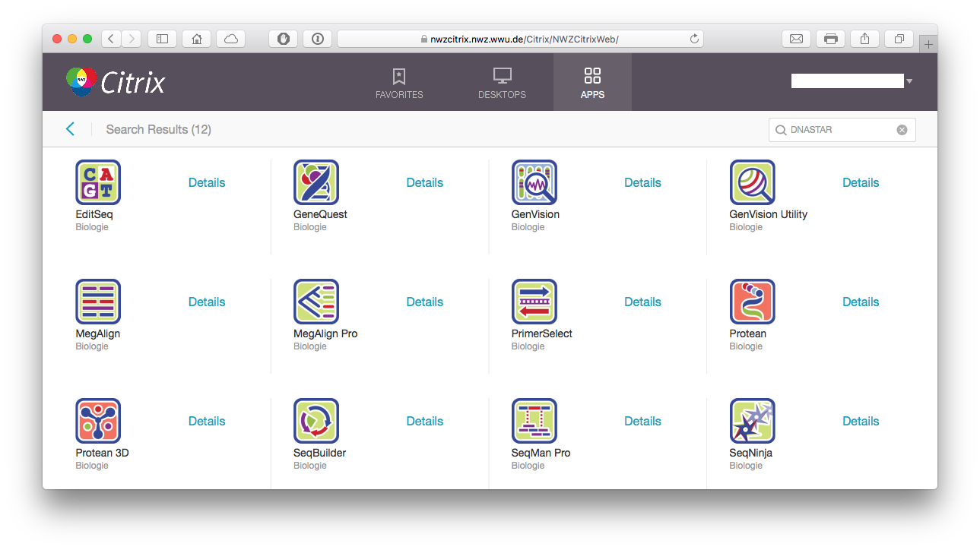Viewport: 980px width, 550px height.
Task: Start MegAlign Pro via its icon
Action: 316,302
